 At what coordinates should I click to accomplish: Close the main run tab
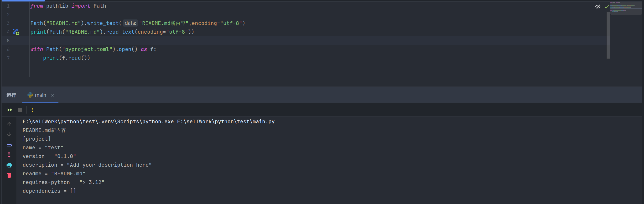tap(53, 95)
